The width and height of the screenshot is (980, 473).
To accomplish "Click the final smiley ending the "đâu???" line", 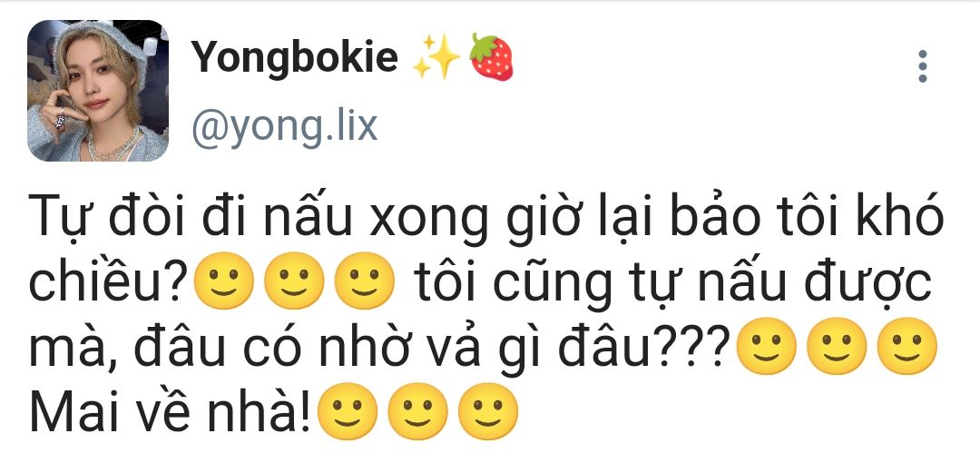I will pos(906,346).
